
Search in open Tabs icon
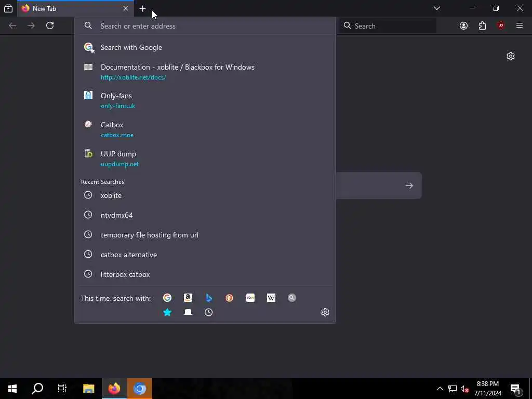(188, 312)
